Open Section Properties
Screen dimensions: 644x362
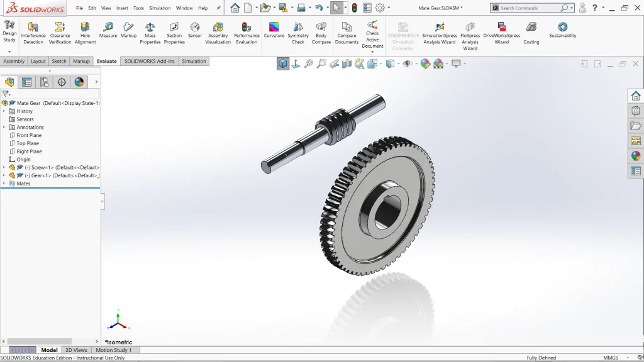click(x=174, y=33)
